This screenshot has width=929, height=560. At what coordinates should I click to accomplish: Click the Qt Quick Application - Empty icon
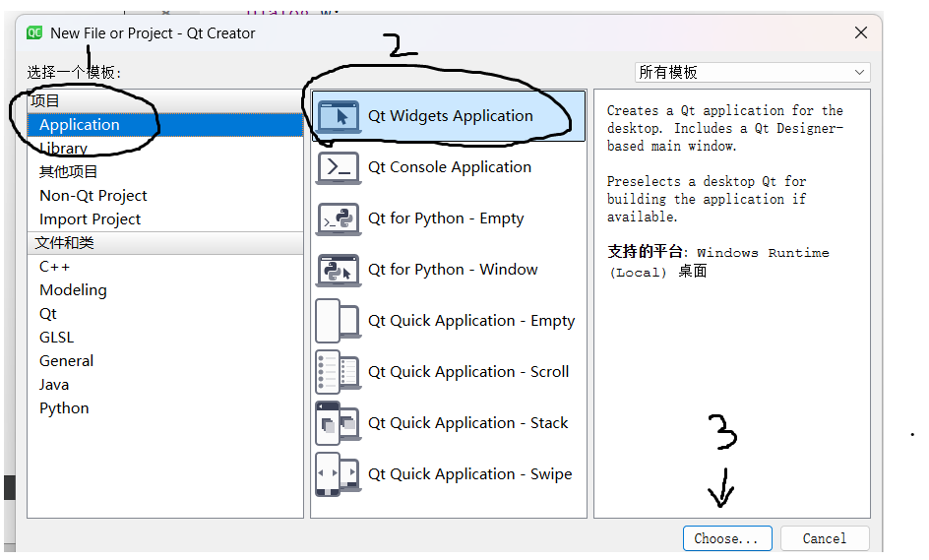[x=339, y=321]
